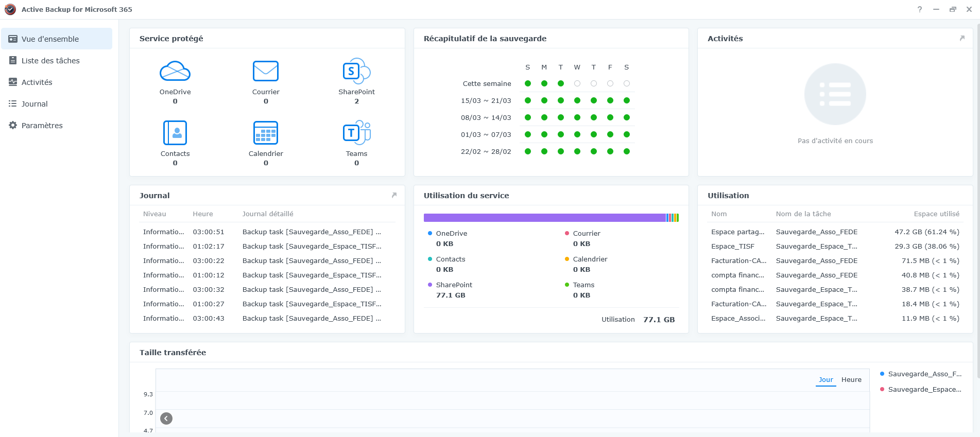Open the Activités sidebar page

[57, 82]
